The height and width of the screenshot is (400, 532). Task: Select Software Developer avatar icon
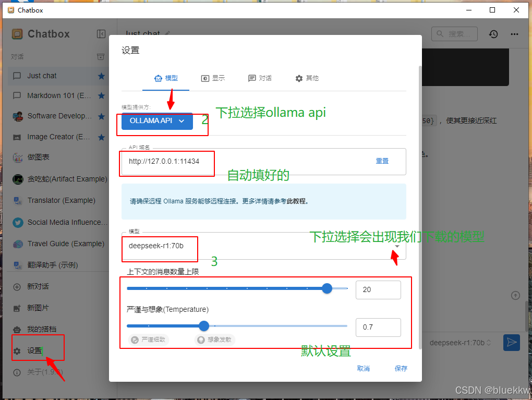[x=18, y=116]
